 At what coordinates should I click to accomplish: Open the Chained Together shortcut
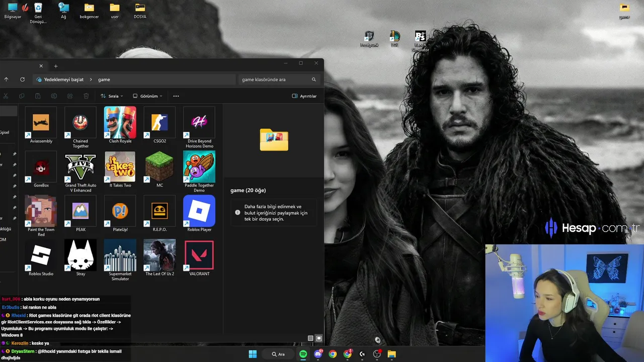80,127
